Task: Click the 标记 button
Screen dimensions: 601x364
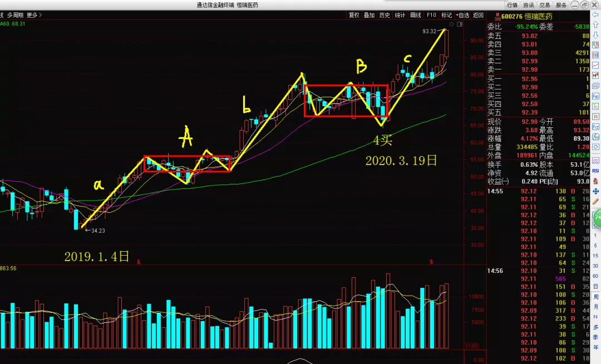Action: (446, 15)
